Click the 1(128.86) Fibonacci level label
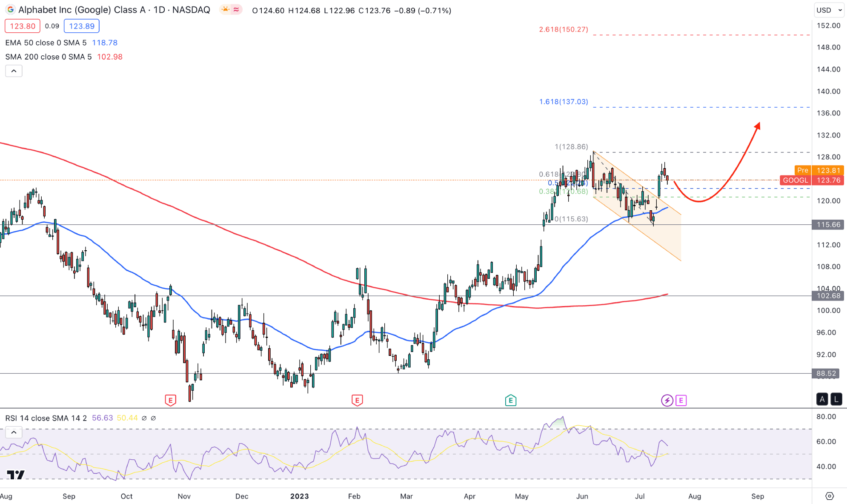This screenshot has width=847, height=504. coord(571,146)
